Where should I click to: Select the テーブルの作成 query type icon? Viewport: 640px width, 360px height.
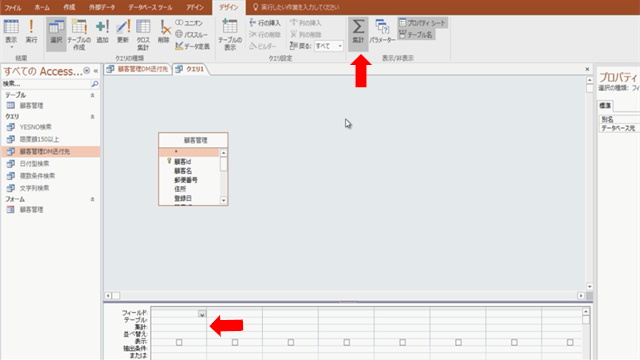(79, 35)
